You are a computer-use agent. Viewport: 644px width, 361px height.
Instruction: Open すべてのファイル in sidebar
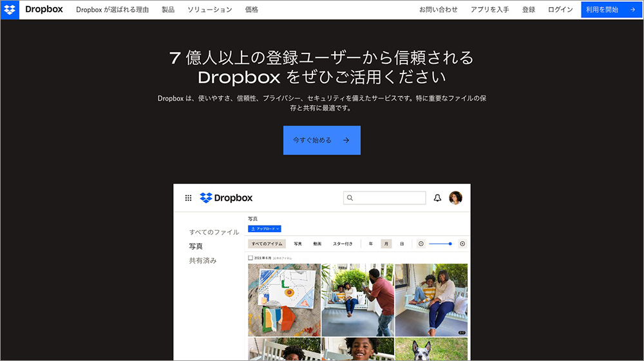tap(214, 232)
